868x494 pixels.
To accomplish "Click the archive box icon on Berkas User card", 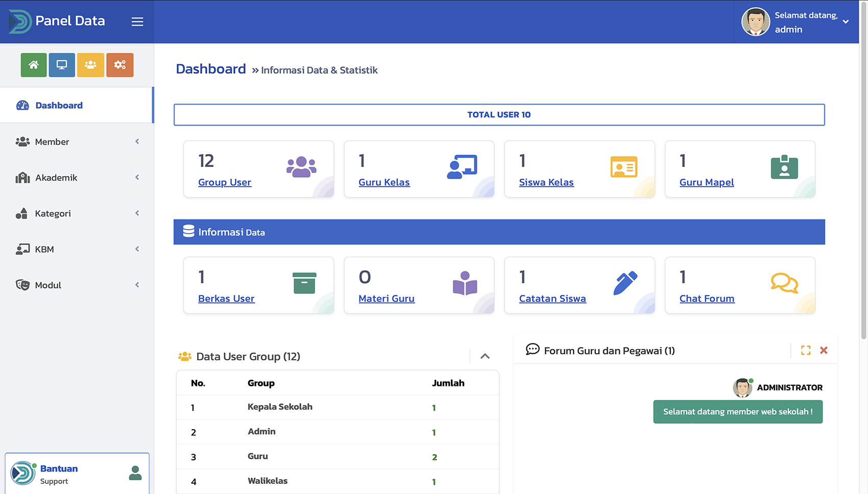I will point(304,283).
